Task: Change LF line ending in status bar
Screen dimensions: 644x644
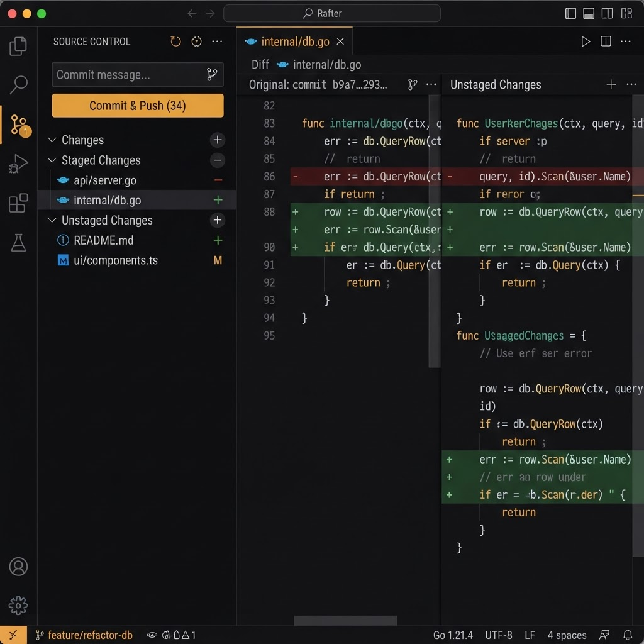Action: pyautogui.click(x=530, y=635)
